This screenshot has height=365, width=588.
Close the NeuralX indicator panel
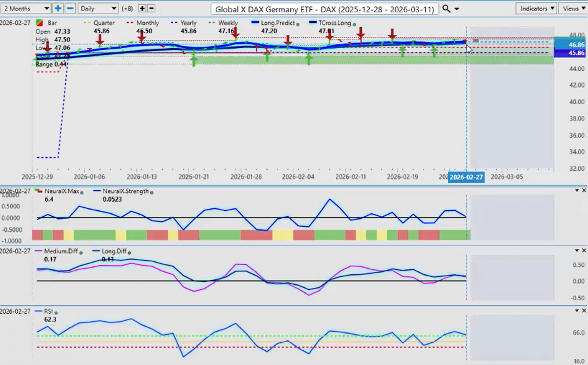pos(584,191)
